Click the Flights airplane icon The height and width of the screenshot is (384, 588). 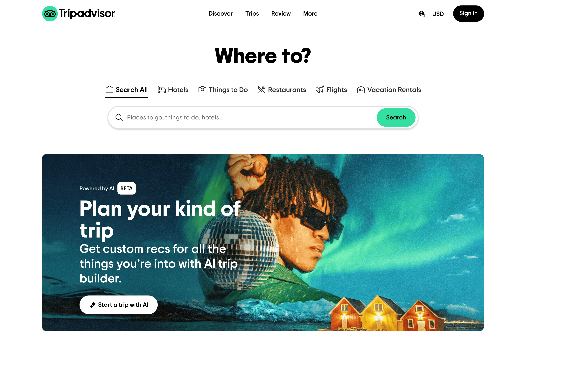tap(320, 89)
